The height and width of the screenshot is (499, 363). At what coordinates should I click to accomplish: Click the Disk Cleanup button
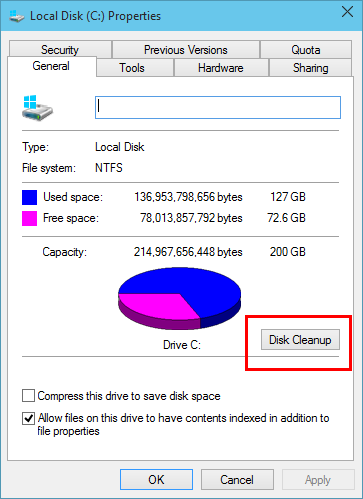[x=300, y=340]
